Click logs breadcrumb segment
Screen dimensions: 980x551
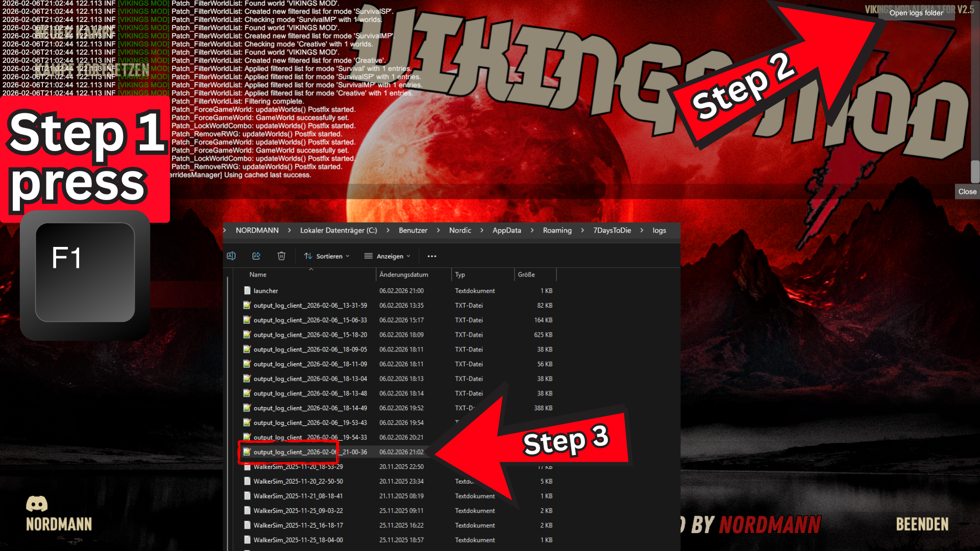coord(659,230)
